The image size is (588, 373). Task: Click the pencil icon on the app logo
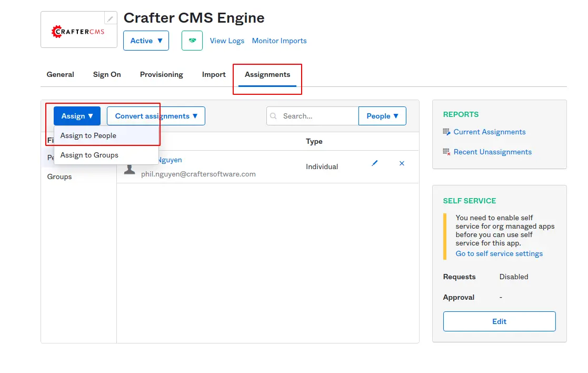pos(110,18)
